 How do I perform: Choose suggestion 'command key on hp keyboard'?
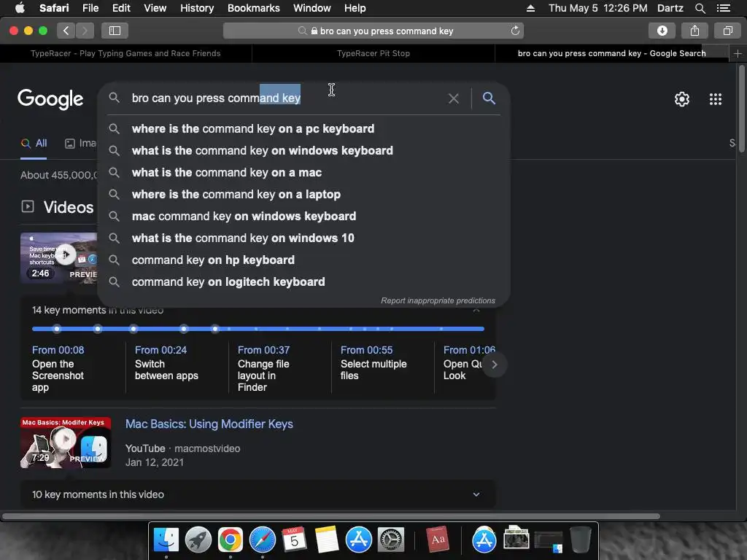click(303, 260)
